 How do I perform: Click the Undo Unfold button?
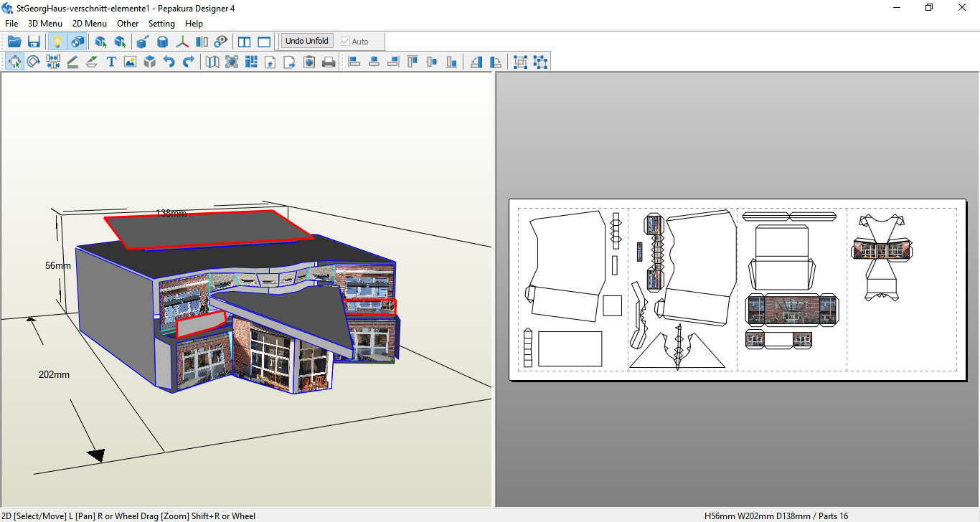[x=307, y=41]
